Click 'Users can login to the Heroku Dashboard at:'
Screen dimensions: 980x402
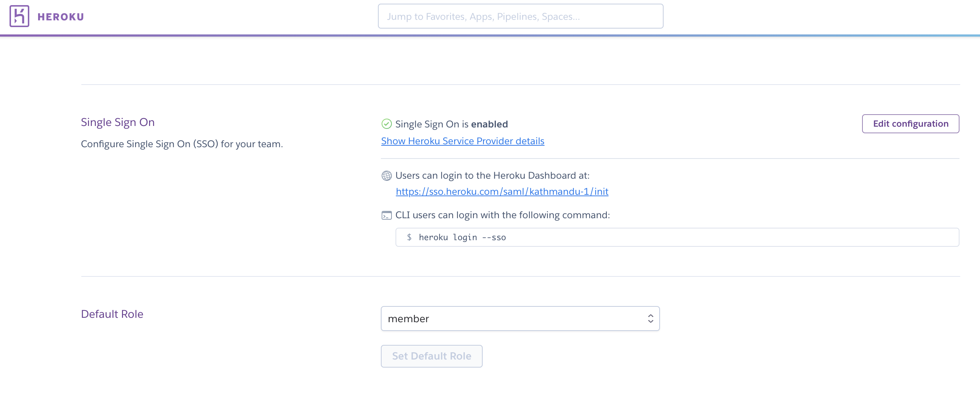pyautogui.click(x=492, y=175)
